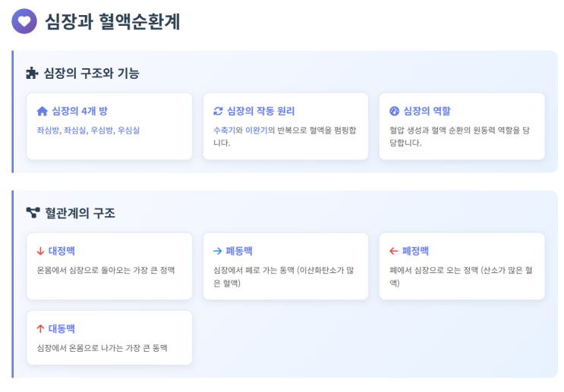Viewport: 564px width, 392px height.
Task: Open the 심장의 역할 card heading
Action: [427, 111]
